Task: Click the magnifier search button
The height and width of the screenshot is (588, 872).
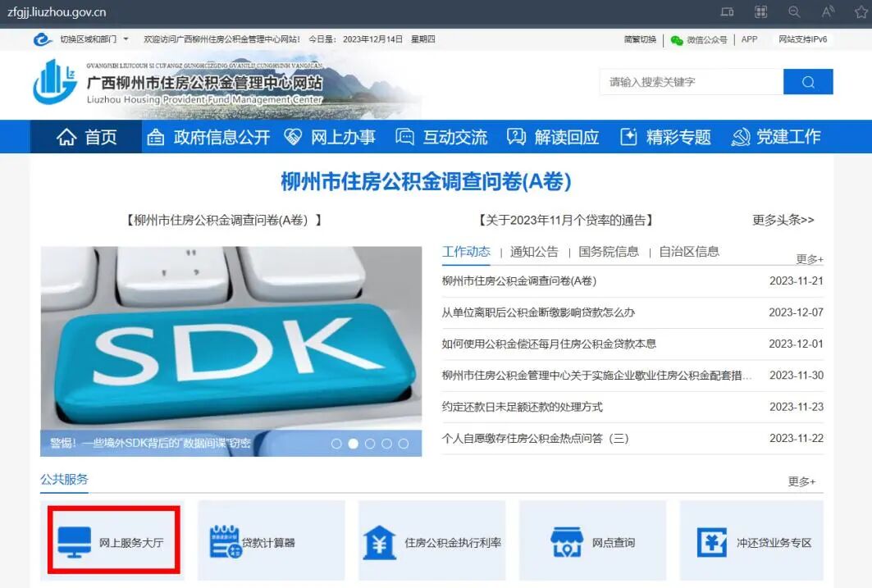Action: pos(807,82)
